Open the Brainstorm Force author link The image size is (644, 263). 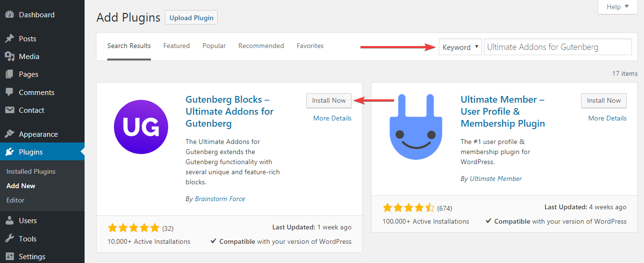[220, 199]
